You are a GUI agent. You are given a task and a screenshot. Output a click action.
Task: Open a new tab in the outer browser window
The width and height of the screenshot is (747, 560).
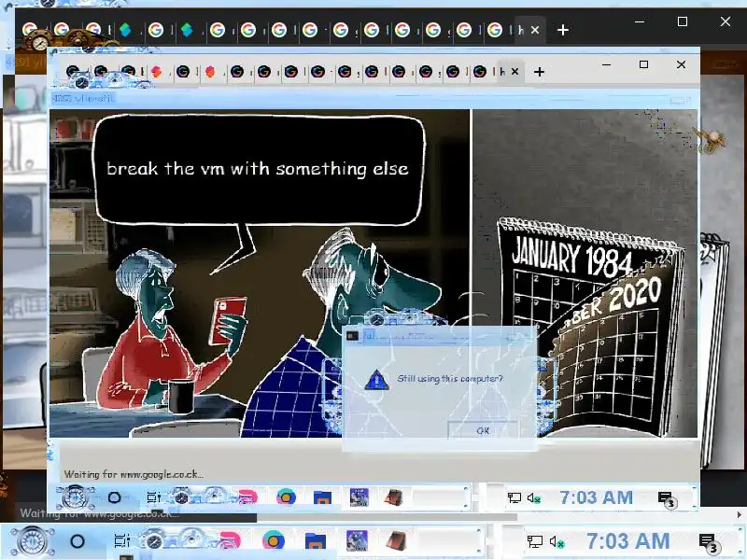point(563,31)
